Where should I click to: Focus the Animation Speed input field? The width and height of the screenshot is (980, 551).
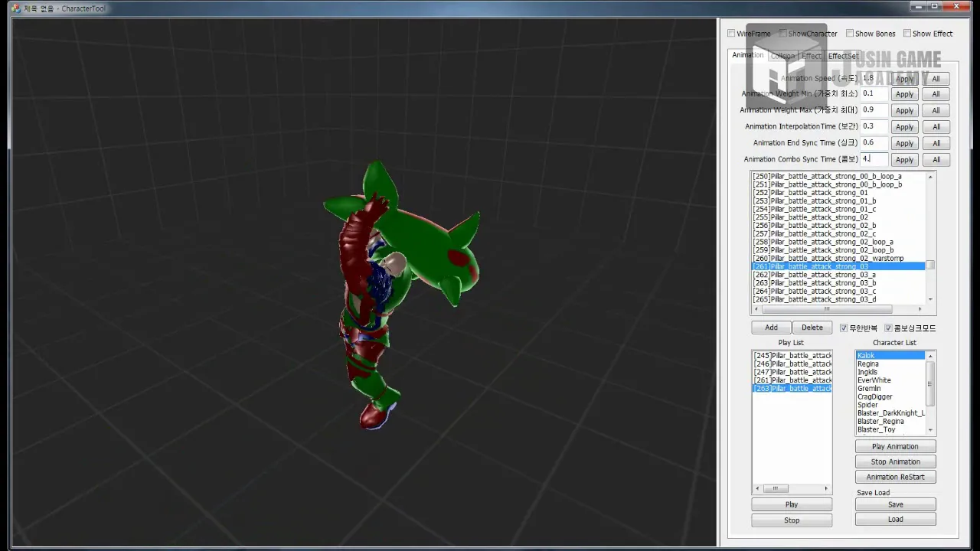874,78
